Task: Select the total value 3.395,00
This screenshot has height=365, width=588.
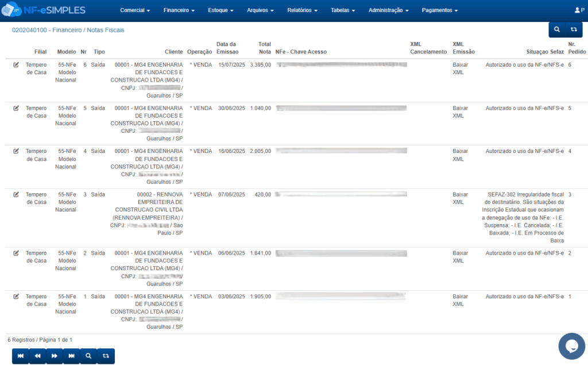Action: (260, 65)
